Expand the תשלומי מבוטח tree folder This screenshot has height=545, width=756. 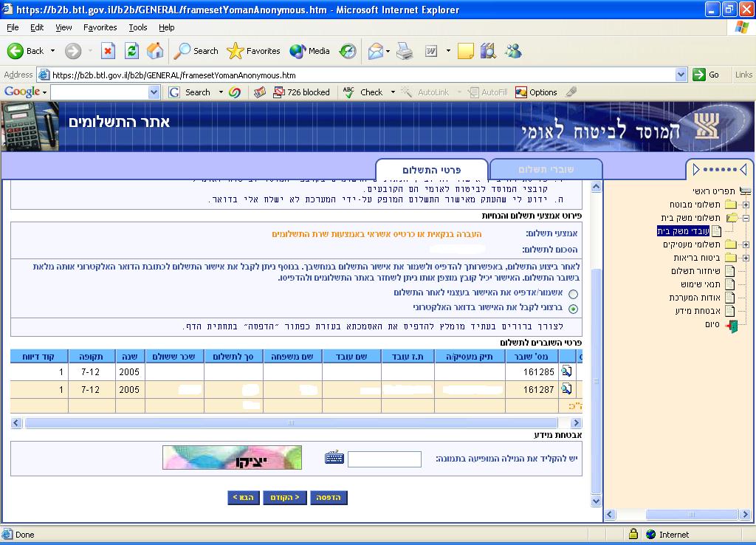pyautogui.click(x=746, y=205)
